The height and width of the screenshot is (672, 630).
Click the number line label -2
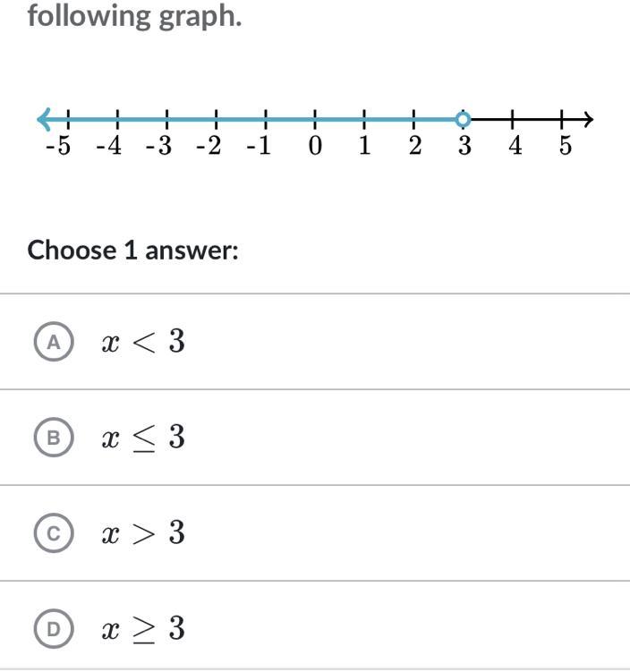point(209,147)
